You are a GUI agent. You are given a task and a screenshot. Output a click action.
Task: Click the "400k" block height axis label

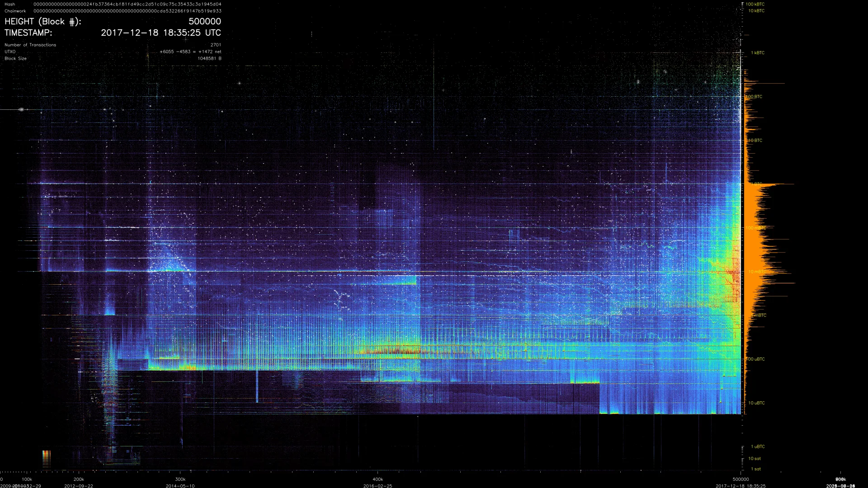coord(377,479)
